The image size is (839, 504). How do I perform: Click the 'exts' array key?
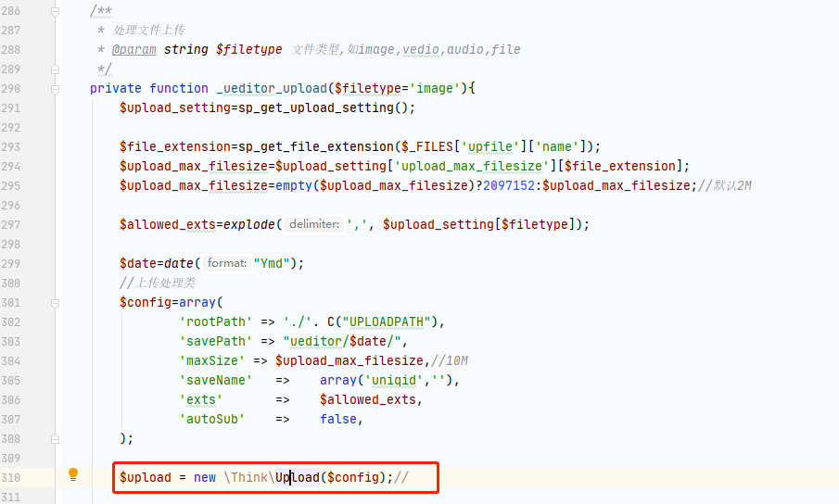click(200, 400)
